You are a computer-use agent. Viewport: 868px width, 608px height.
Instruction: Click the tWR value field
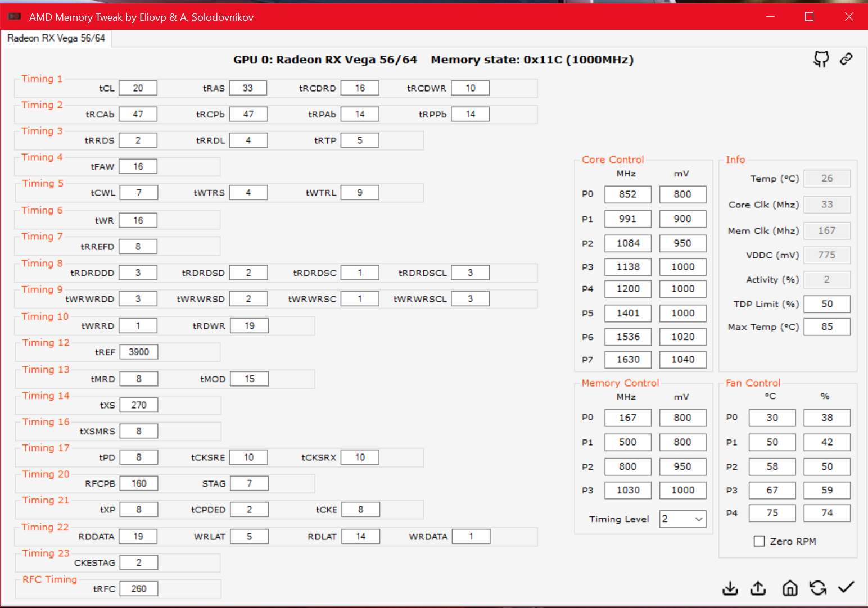(x=138, y=220)
